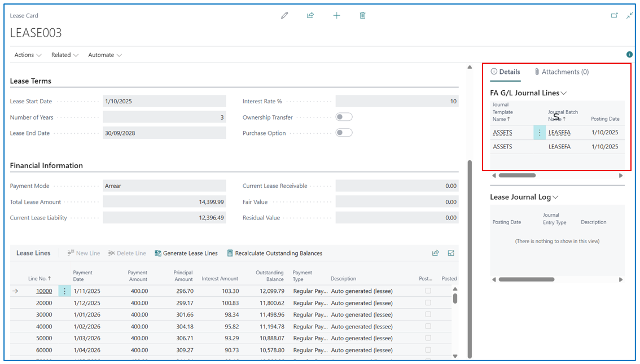Click the collapse page arrows icon
The width and height of the screenshot is (640, 364).
(x=629, y=15)
